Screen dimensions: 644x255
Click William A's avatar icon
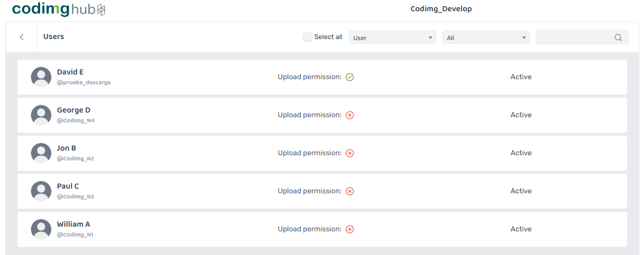(41, 229)
